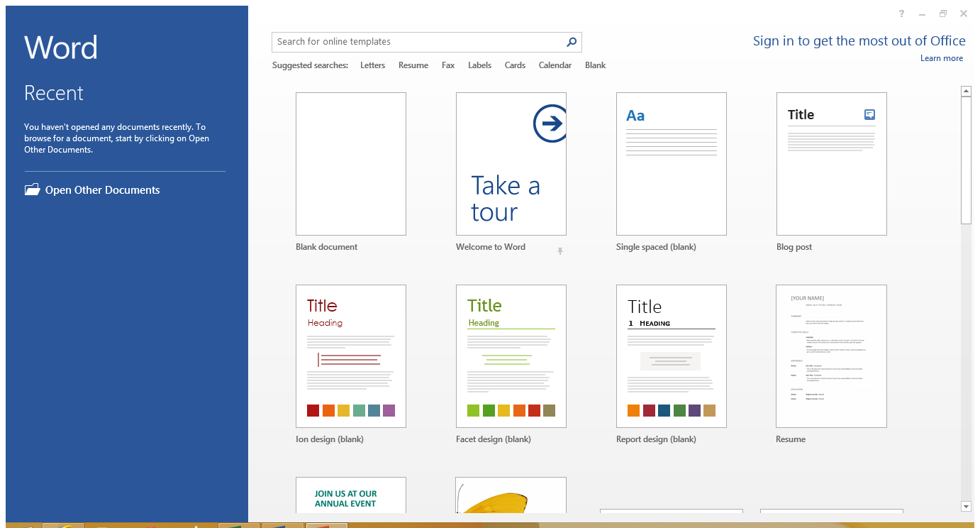
Task: Select the Single spaced (blank) template
Action: tap(672, 164)
